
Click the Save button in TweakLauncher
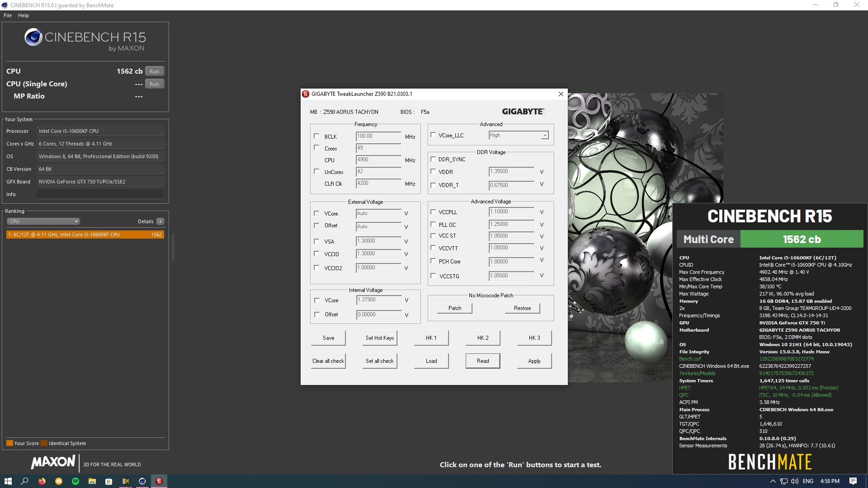coord(329,338)
